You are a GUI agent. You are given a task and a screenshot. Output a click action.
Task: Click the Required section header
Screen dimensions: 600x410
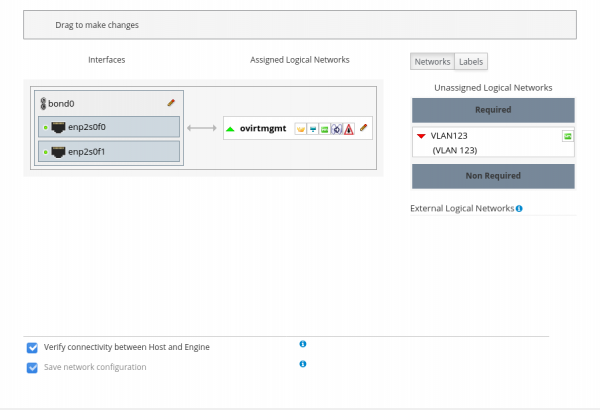[x=493, y=110]
